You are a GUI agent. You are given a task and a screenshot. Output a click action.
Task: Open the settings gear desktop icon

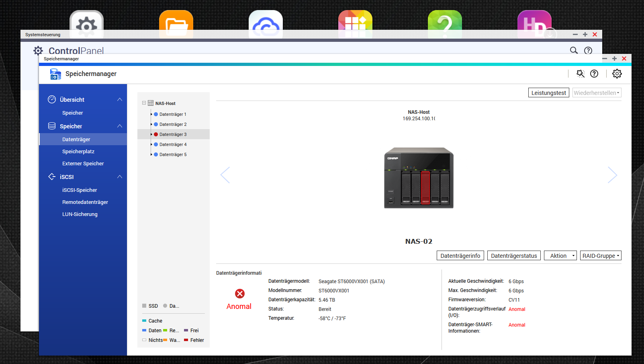point(86,25)
